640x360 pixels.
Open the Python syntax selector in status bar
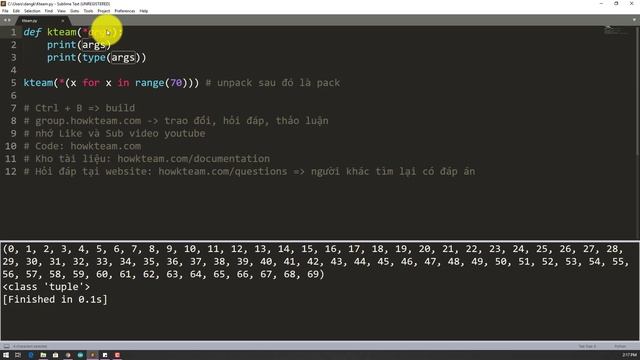click(x=620, y=346)
